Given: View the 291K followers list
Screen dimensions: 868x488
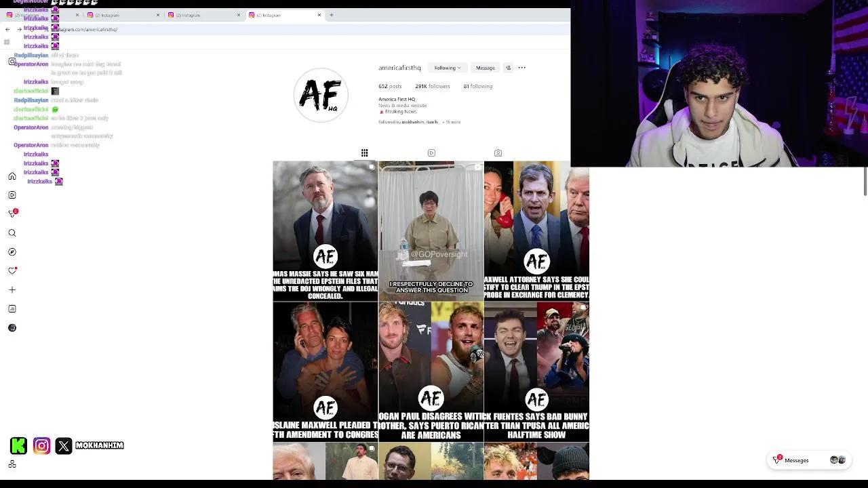Looking at the screenshot, I should (433, 86).
